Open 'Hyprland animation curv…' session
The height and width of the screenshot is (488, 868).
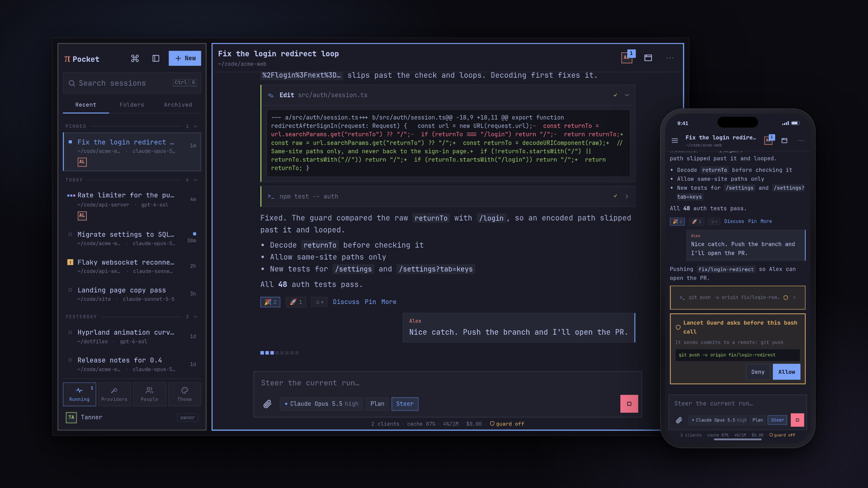(132, 336)
